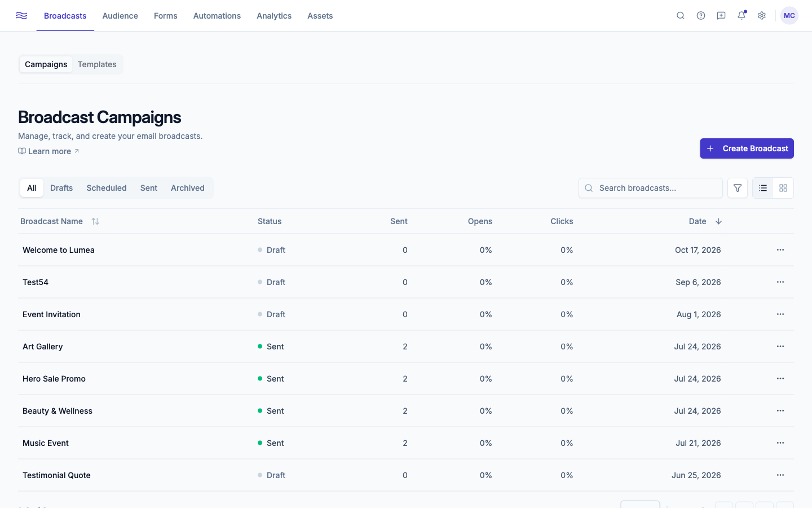Open the search icon in top bar

[x=681, y=16]
